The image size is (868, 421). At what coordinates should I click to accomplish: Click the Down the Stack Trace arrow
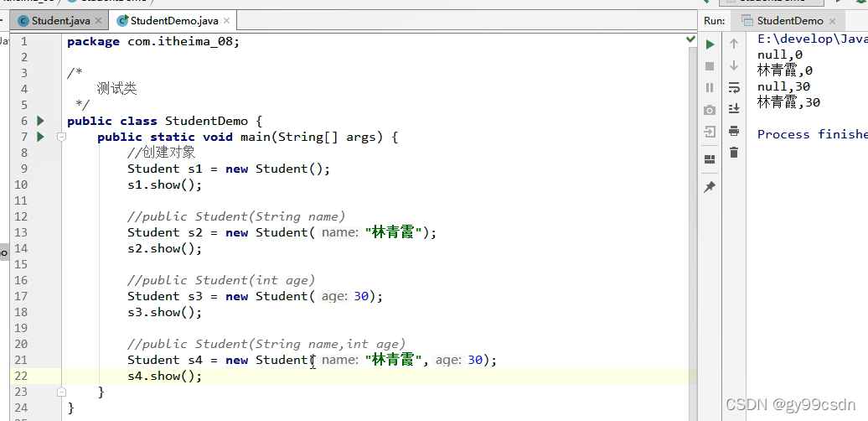[x=734, y=65]
